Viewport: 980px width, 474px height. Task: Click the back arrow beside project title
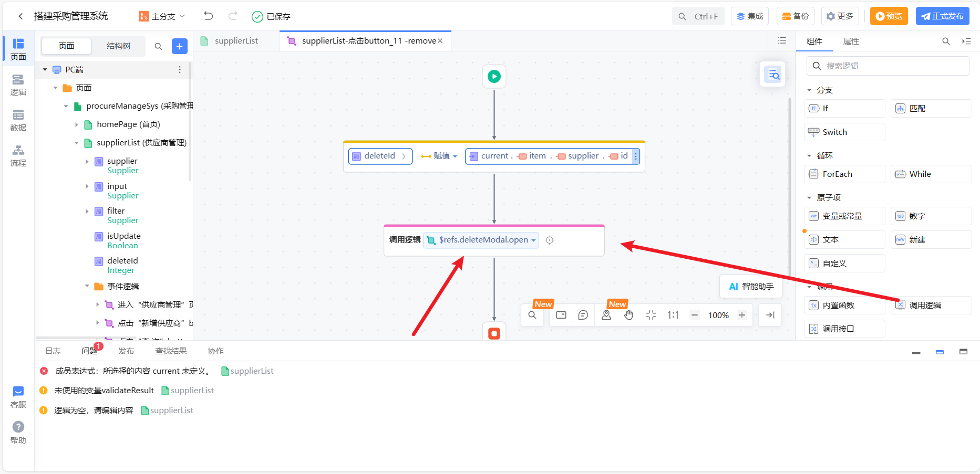click(x=20, y=16)
